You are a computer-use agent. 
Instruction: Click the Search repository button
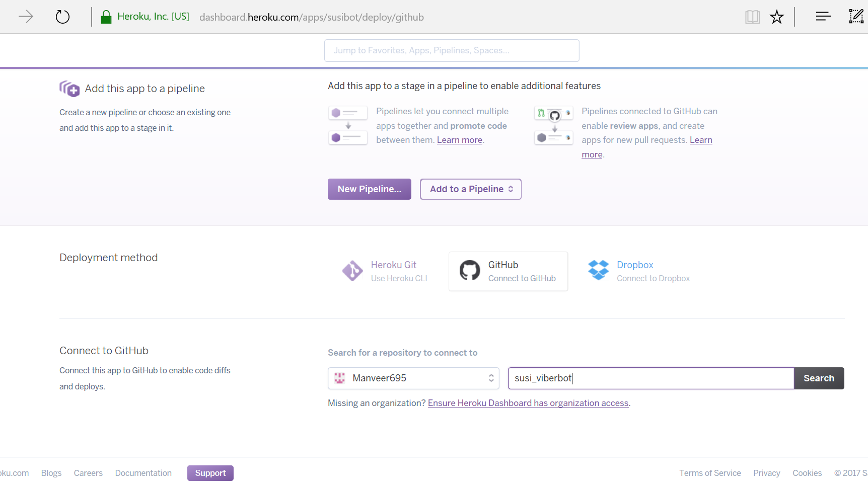coord(819,378)
